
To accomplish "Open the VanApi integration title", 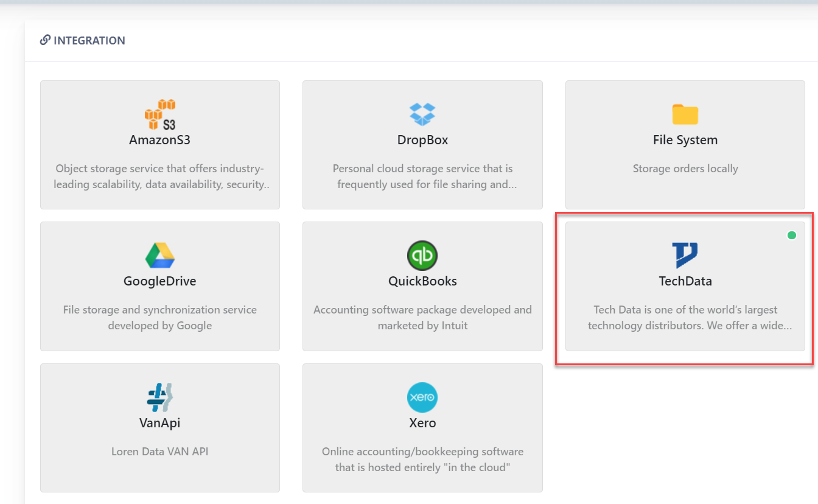I will [160, 422].
